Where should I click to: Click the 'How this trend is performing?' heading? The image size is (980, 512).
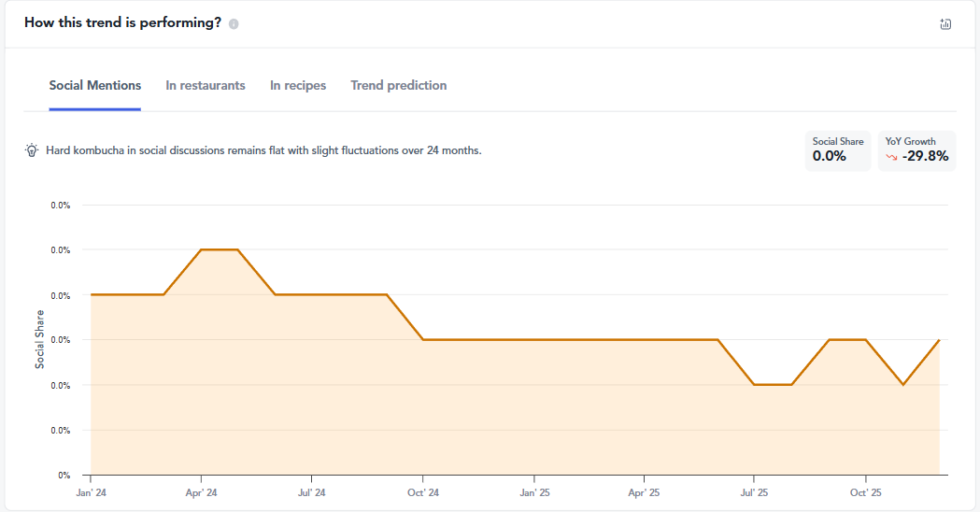[122, 22]
